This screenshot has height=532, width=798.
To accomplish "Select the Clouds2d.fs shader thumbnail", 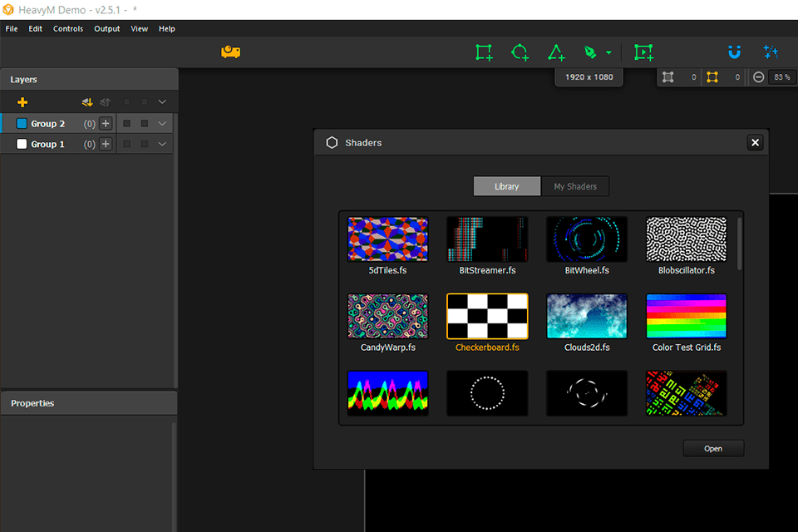I will [587, 316].
